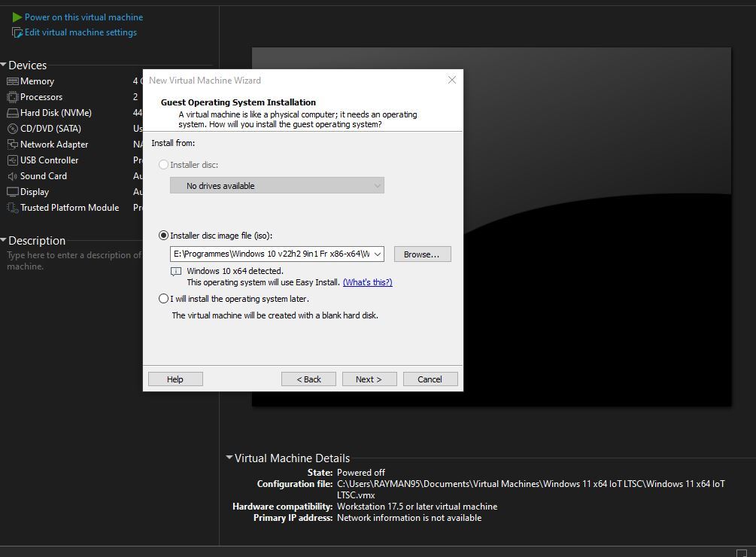Viewport: 756px width, 557px height.
Task: Proceed with the Next > button
Action: [x=369, y=379]
